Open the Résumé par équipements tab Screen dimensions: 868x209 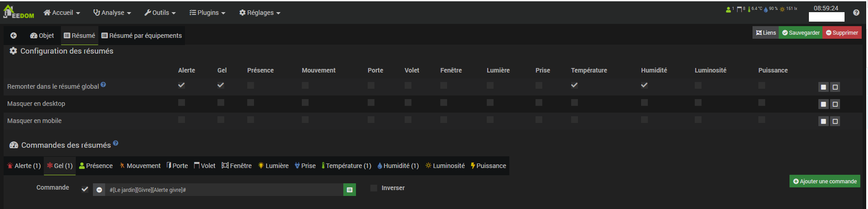tap(142, 36)
